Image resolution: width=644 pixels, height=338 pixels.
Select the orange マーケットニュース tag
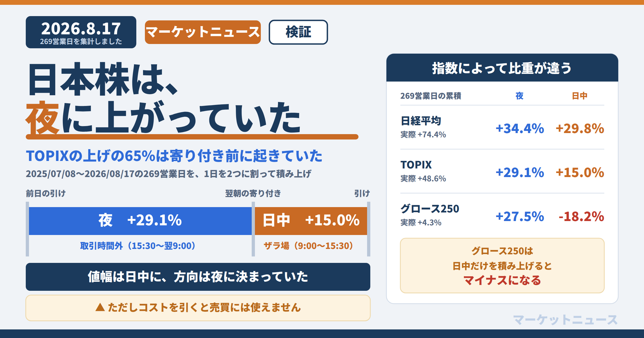tap(203, 32)
